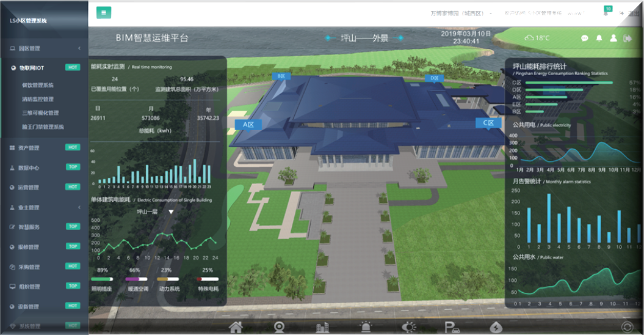Select the buildings icon in bottom toolbar
Image resolution: width=644 pixels, height=335 pixels.
[x=322, y=327]
